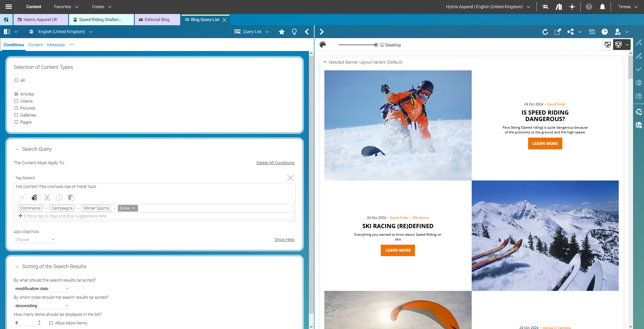
Task: Switch to the Metadata tab
Action: [x=56, y=45]
